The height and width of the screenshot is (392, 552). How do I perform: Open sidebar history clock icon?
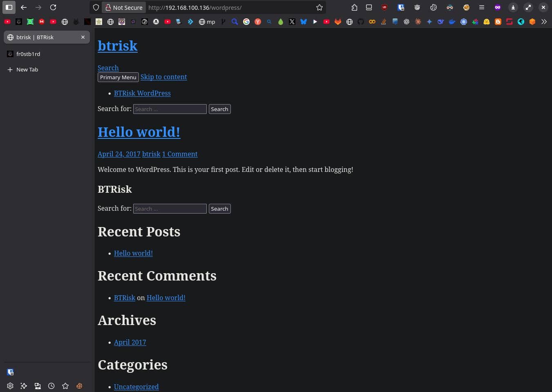coord(51,386)
